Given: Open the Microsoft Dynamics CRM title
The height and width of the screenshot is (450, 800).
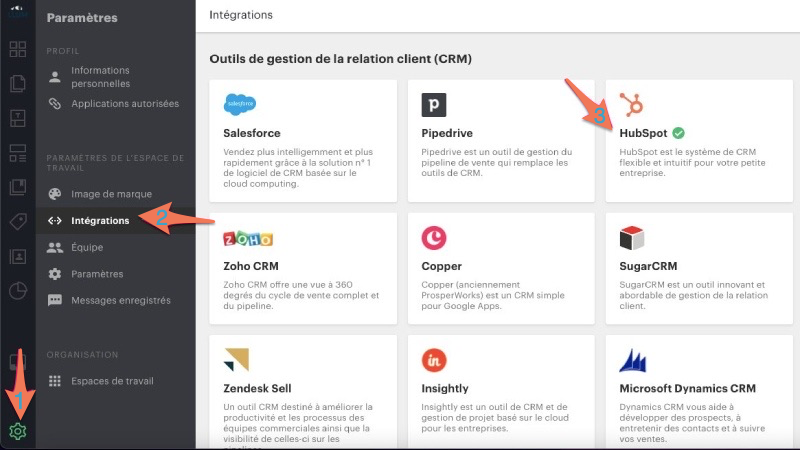Looking at the screenshot, I should [687, 388].
